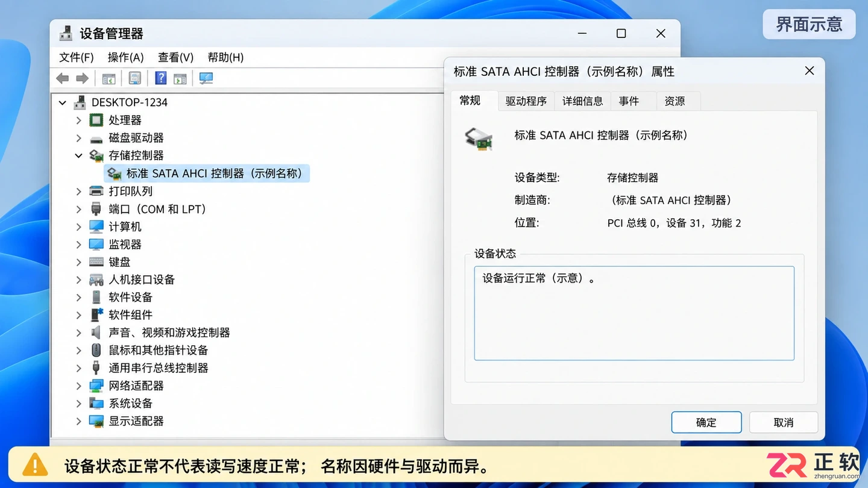Click the 鼠标和其他指针设备 mouse icon
Image resolution: width=868 pixels, height=488 pixels.
click(x=96, y=350)
